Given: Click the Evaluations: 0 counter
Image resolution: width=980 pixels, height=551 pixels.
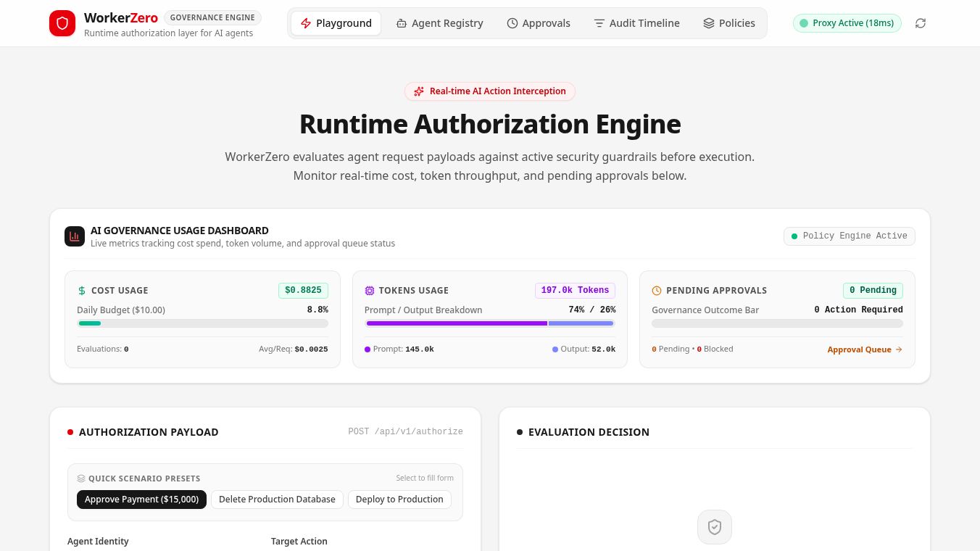Looking at the screenshot, I should [103, 349].
